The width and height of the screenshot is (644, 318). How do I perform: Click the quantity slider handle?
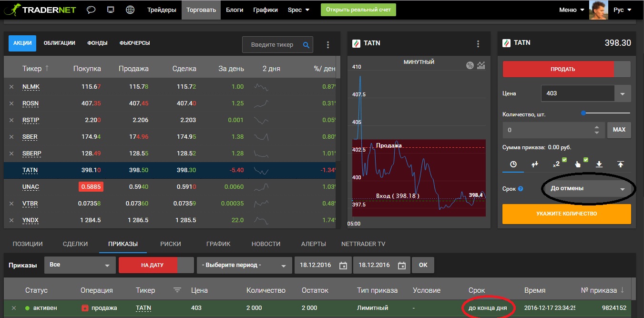pyautogui.click(x=583, y=113)
